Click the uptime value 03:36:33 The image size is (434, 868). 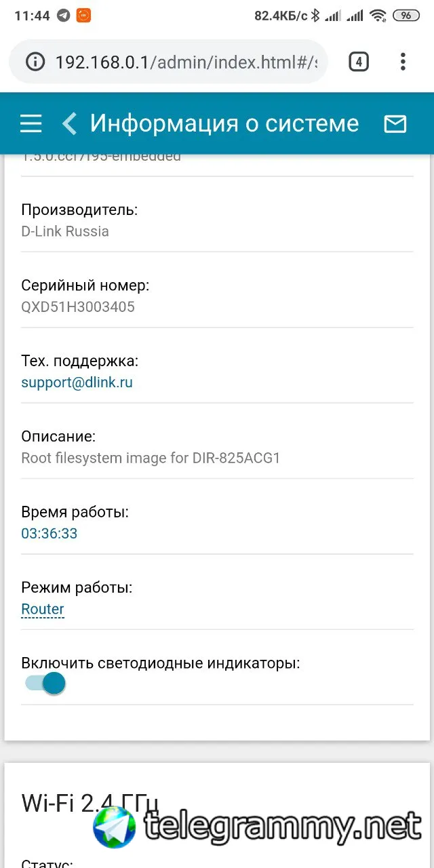[50, 534]
